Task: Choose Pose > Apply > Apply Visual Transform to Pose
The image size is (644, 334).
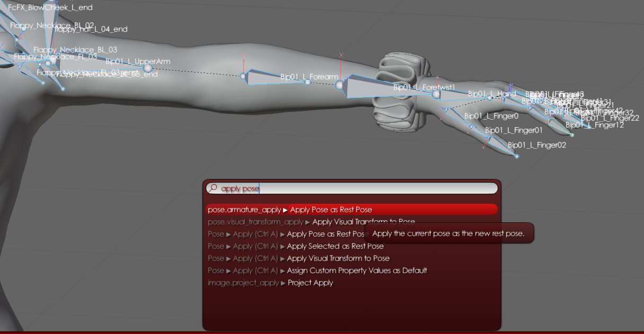Action: pos(298,258)
